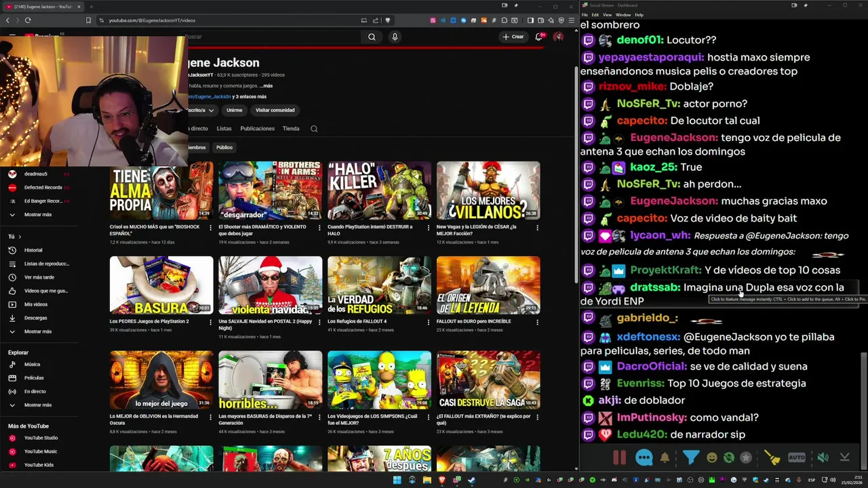The width and height of the screenshot is (868, 488).
Task: Toggle the muted speaker icon in Social Stream
Action: tap(823, 457)
